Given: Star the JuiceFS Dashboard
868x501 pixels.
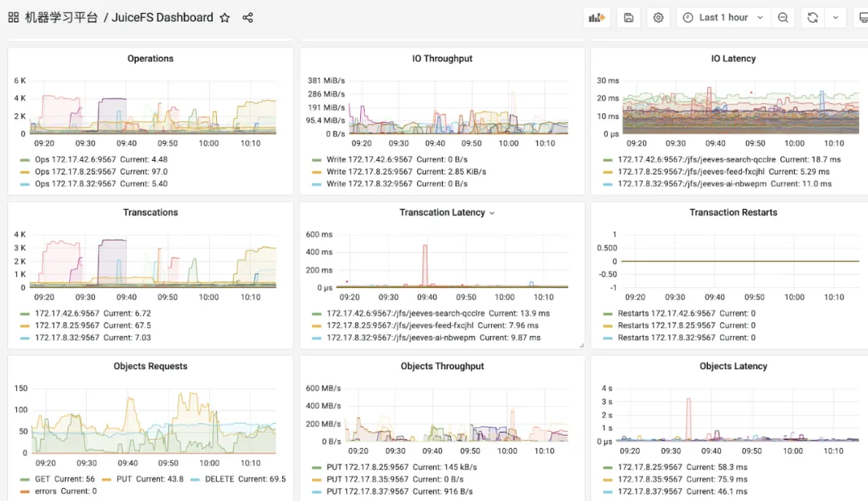Looking at the screenshot, I should tap(225, 18).
